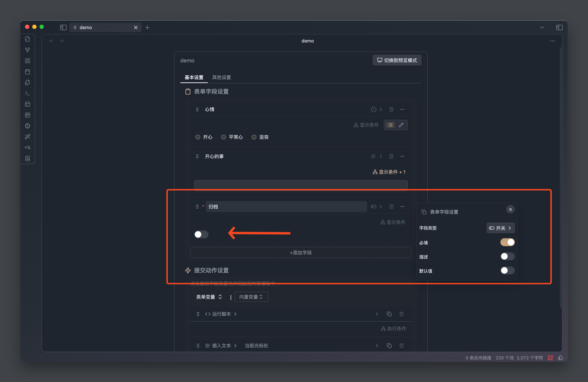Open the graph view sidebar icon
The image size is (588, 382).
click(x=27, y=50)
